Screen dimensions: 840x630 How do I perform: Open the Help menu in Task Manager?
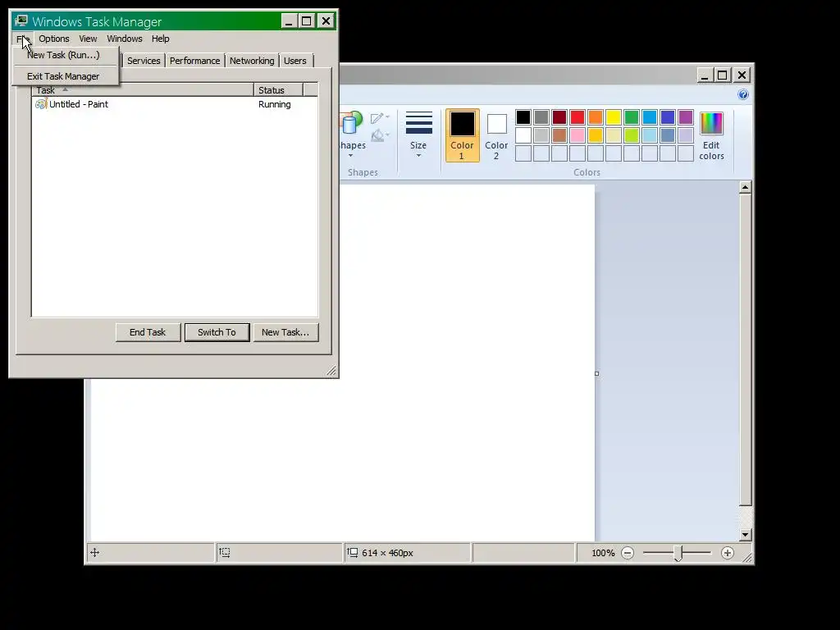[x=160, y=39]
